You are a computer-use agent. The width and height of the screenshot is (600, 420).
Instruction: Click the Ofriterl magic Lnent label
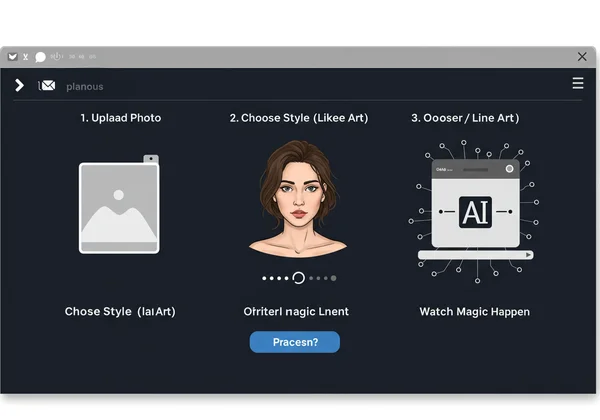296,312
